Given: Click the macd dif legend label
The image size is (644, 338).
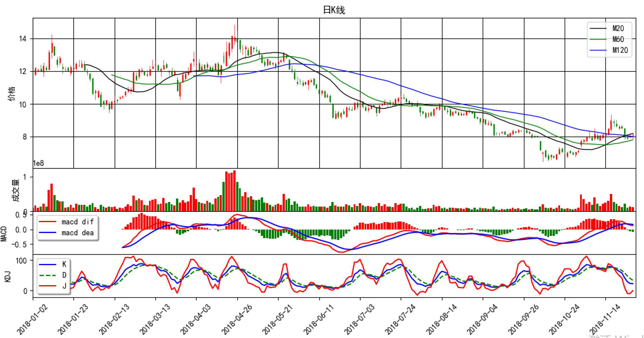Looking at the screenshot, I should click(77, 222).
